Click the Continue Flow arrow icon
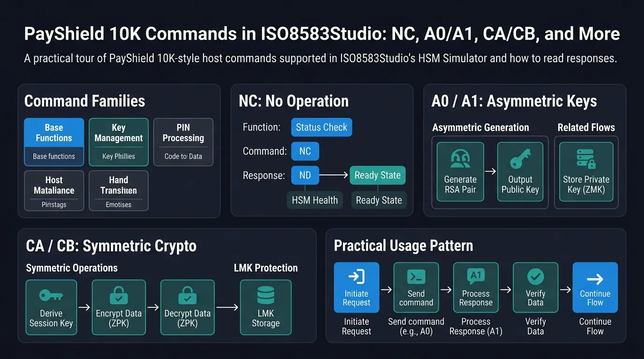Image resolution: width=644 pixels, height=359 pixels. pos(595,279)
